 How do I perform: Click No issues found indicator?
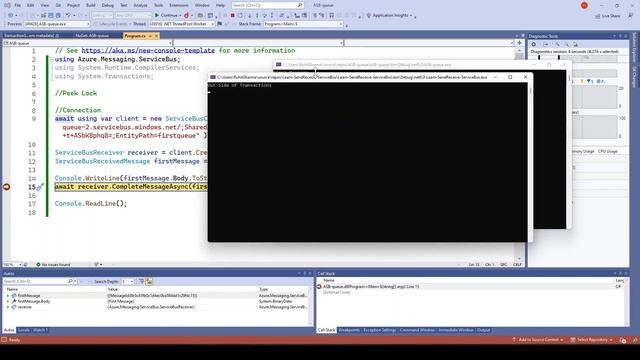point(53,264)
